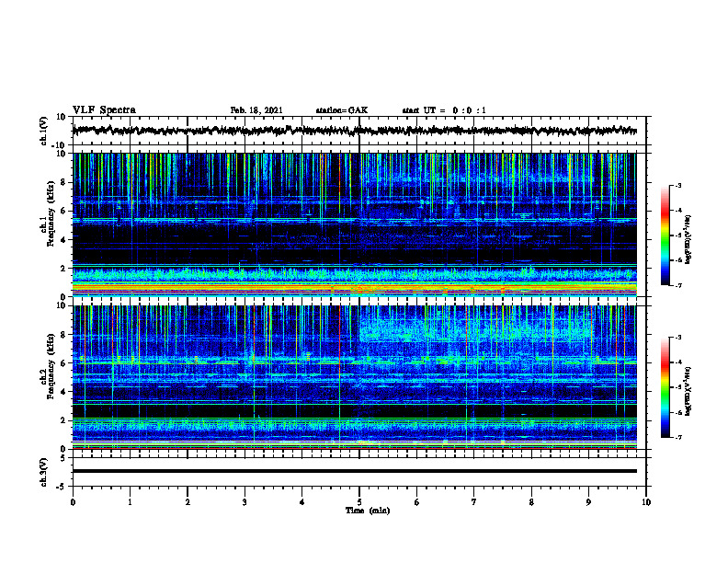728x563 pixels.
Task: Click time tick "8" on bottom axis
Action: tap(531, 502)
